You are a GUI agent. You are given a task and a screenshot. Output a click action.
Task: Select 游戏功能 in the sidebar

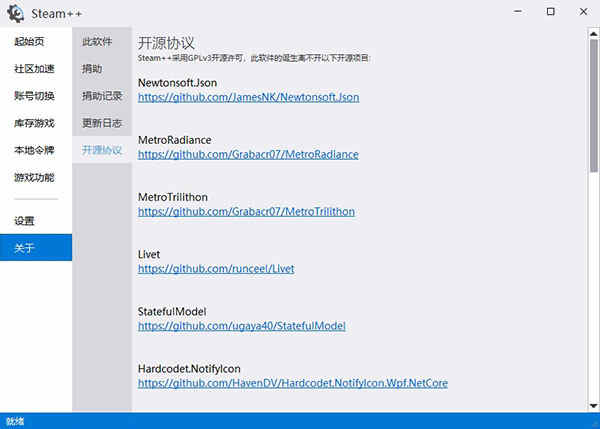tap(36, 177)
